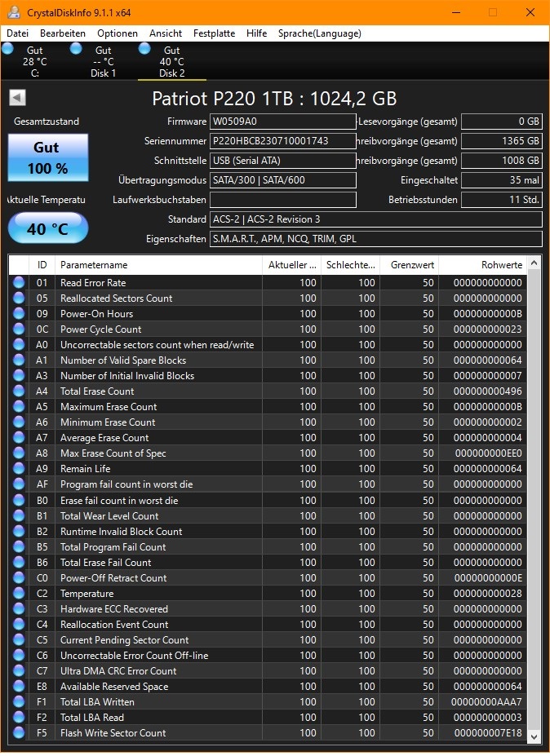This screenshot has width=550, height=756.
Task: Click status orb for Total Wear Level Count
Action: (x=19, y=516)
